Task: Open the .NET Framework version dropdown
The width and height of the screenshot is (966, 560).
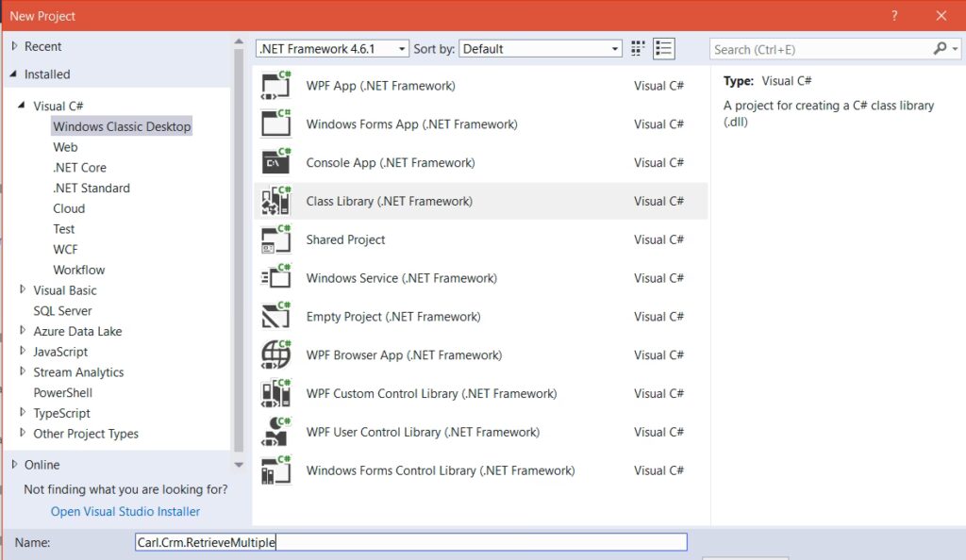Action: [x=332, y=48]
